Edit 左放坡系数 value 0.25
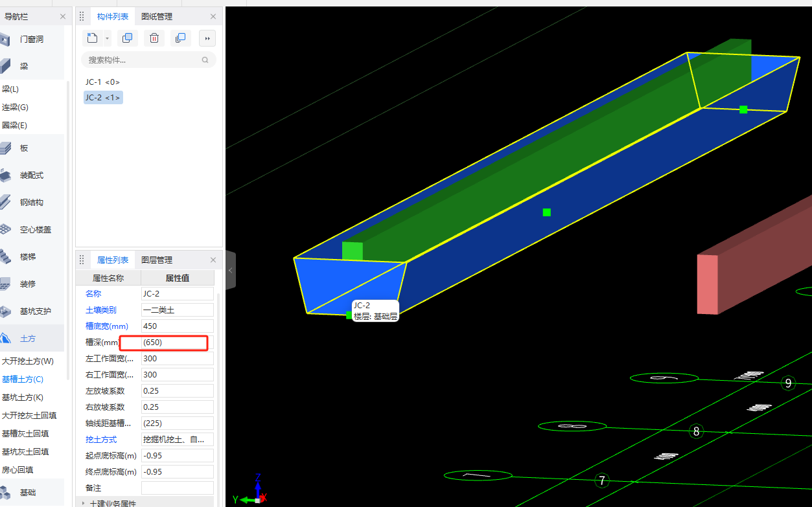Viewport: 812px width, 507px height. coord(178,391)
